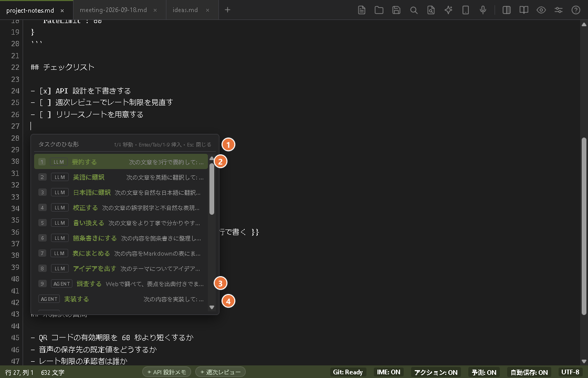Add a new tab with the plus icon
The height and width of the screenshot is (378, 588).
click(x=227, y=10)
